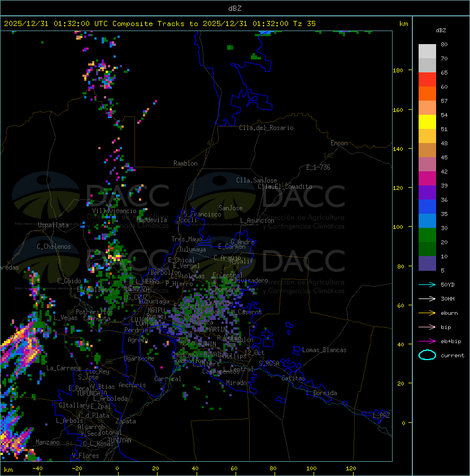The height and width of the screenshot is (476, 470).
Task: Select the 'L_PAZ' label
Action: (381, 416)
